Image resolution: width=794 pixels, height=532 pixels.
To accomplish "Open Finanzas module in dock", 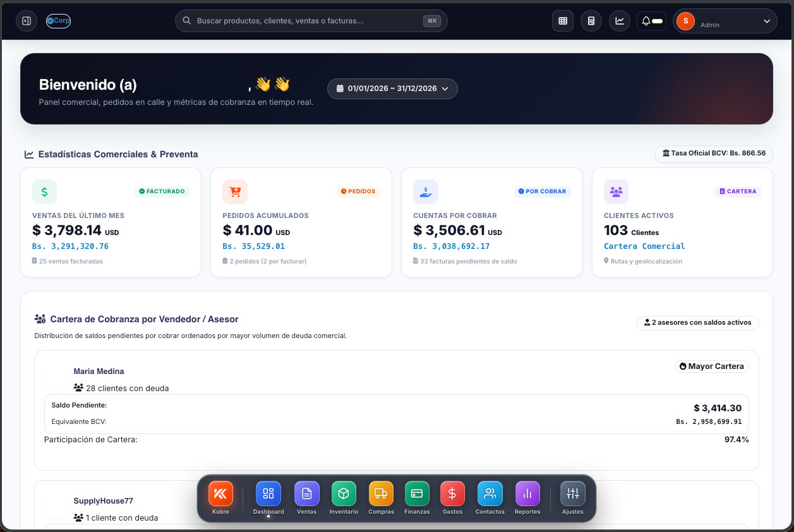I will pyautogui.click(x=417, y=498).
